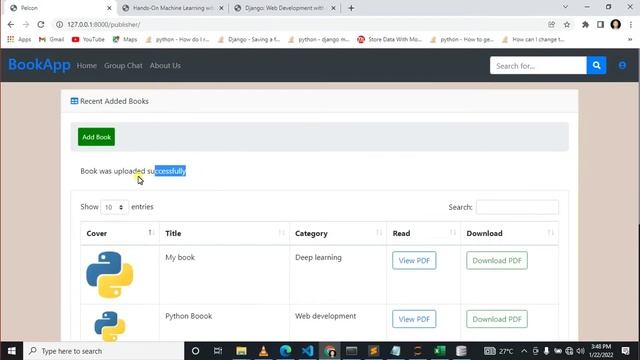Switch to Hands-On Machine Learning tab
The width and height of the screenshot is (640, 360).
coord(173,8)
